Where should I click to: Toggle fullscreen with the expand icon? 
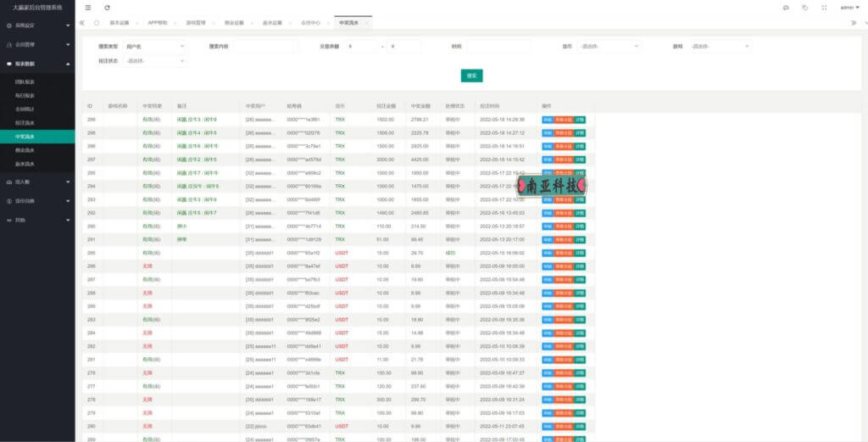(x=824, y=8)
